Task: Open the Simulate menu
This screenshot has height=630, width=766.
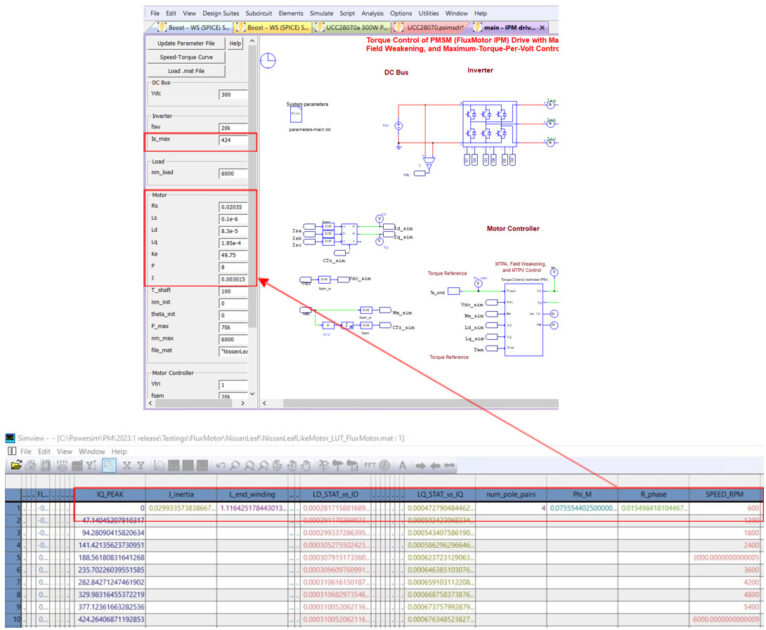Action: click(x=321, y=13)
